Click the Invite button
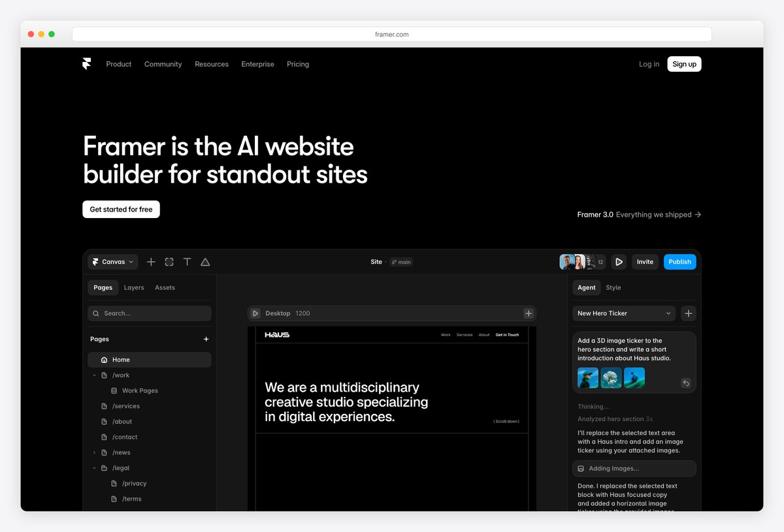Image resolution: width=784 pixels, height=532 pixels. click(645, 262)
